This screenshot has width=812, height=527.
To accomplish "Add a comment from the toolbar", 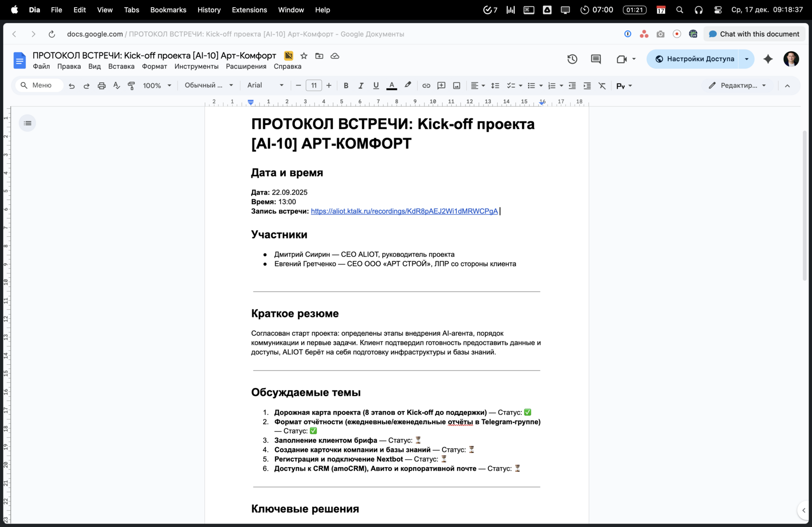I will coord(441,85).
